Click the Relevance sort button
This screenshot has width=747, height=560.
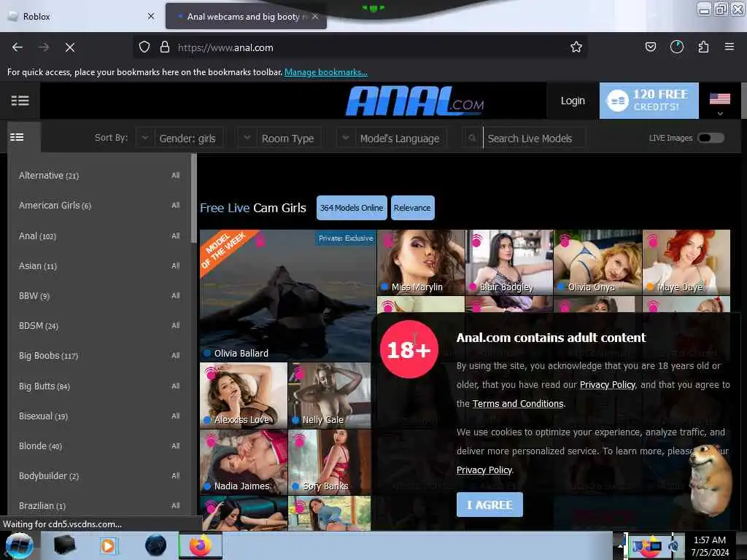413,208
